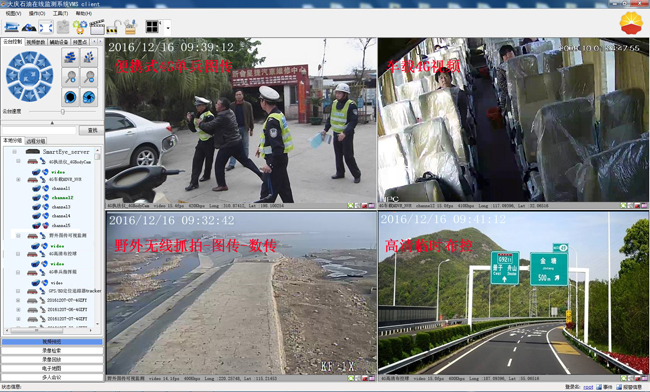The width and height of the screenshot is (650, 392).
Task: Click the zoom-in magnifier PTZ button
Action: 71,77
